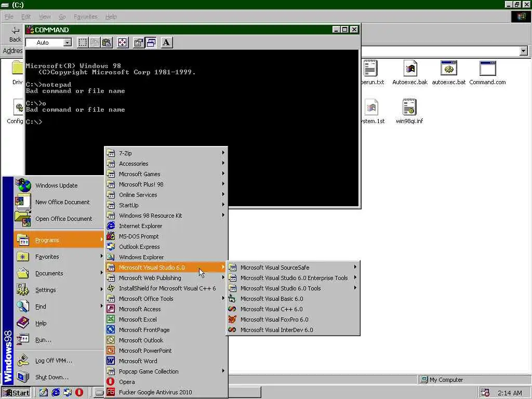Open Outlook Express from Programs menu
This screenshot has width=532, height=399.
pyautogui.click(x=166, y=247)
